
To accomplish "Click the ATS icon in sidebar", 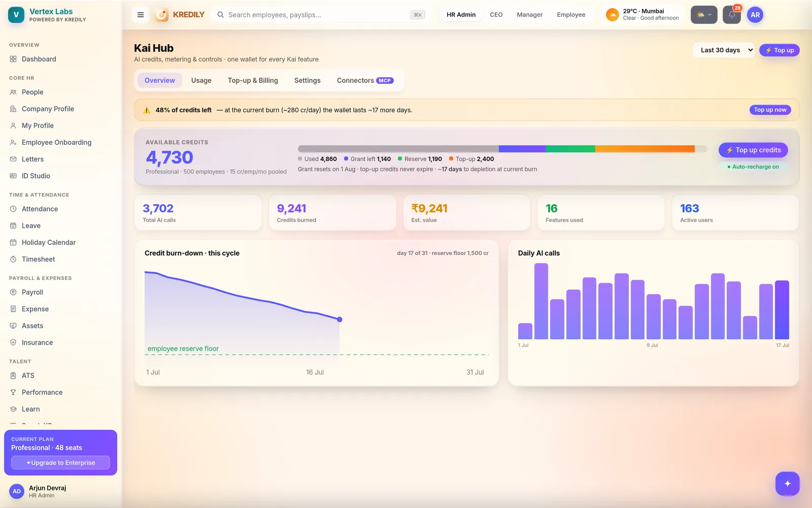I will [x=13, y=375].
